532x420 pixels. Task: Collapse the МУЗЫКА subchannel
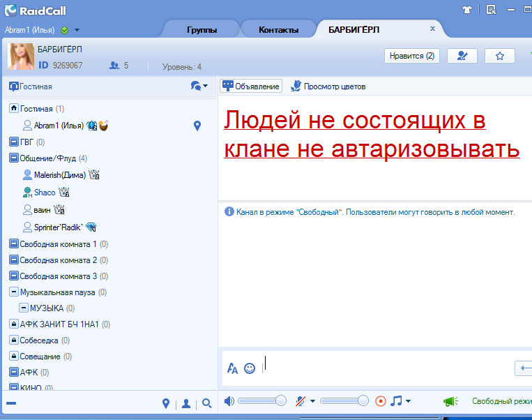coord(24,308)
